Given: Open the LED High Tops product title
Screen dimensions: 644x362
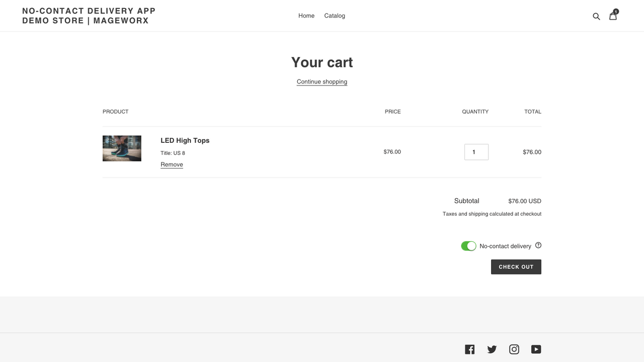Looking at the screenshot, I should click(x=185, y=140).
